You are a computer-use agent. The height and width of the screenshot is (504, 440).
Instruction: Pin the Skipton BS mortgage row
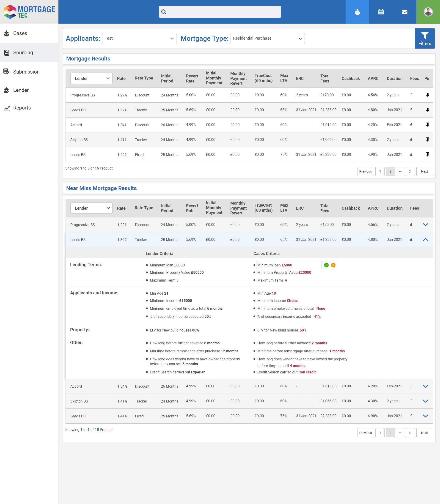tap(427, 140)
